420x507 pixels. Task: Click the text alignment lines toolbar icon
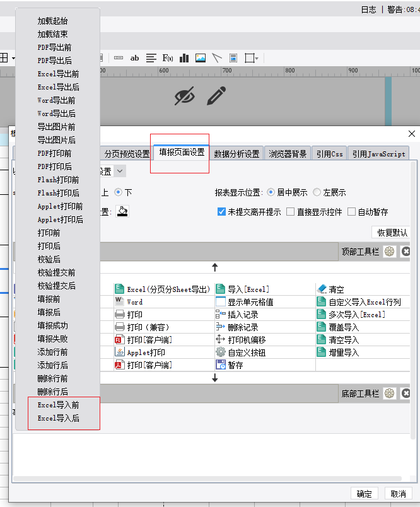coord(151,58)
